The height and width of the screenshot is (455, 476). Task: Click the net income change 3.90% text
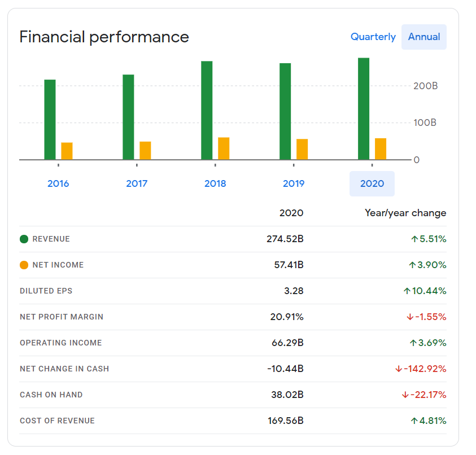point(432,265)
